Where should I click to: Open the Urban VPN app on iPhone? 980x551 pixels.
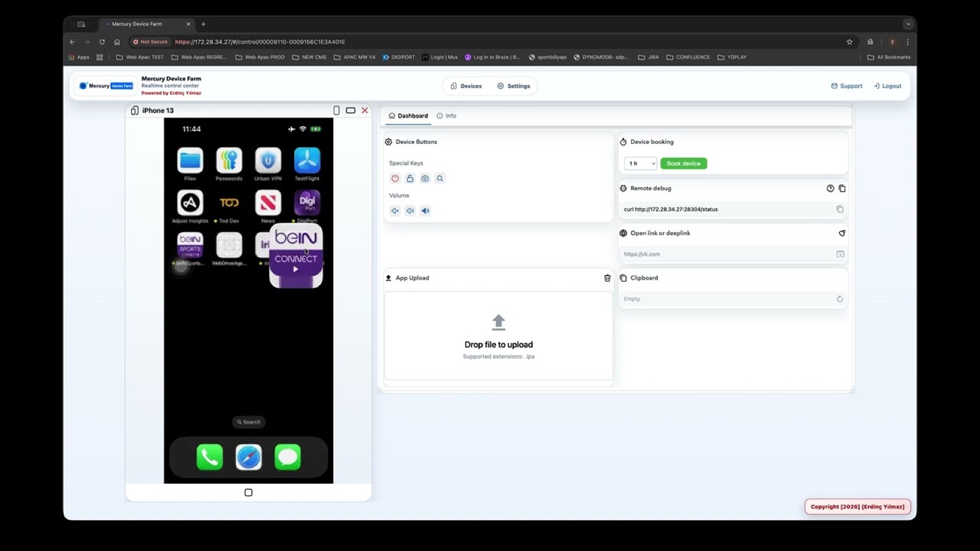(268, 160)
